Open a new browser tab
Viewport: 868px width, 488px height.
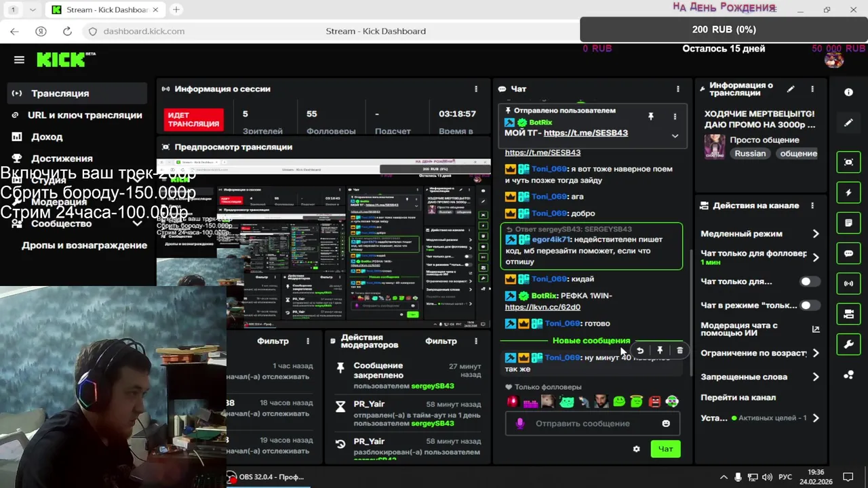pyautogui.click(x=176, y=9)
